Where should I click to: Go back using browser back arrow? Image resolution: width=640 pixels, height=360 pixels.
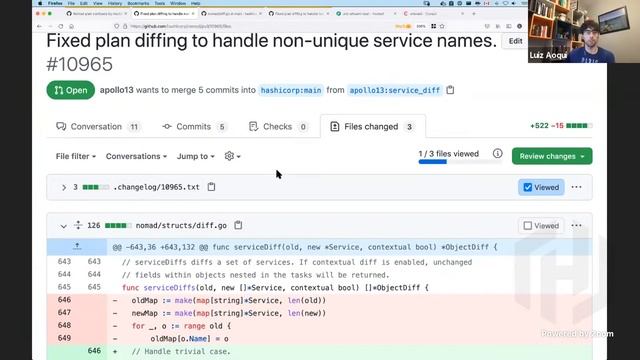(x=39, y=26)
